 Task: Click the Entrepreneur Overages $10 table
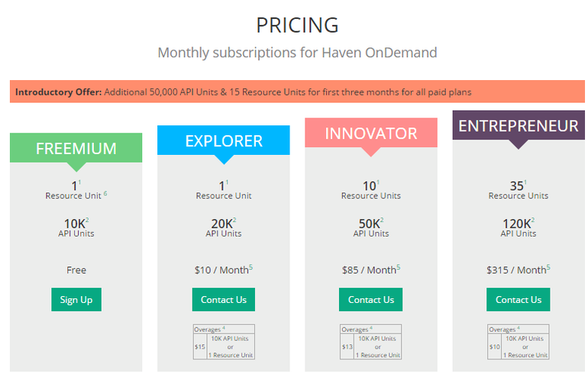tap(519, 342)
